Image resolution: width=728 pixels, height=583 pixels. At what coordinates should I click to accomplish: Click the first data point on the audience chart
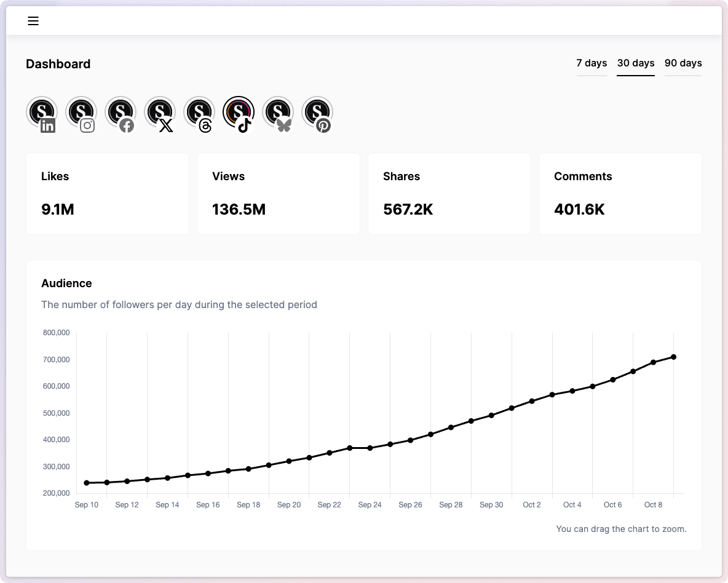(87, 483)
